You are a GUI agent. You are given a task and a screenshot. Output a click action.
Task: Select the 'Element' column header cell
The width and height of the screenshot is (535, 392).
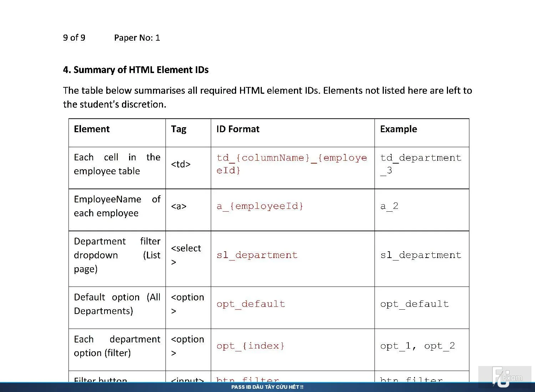click(x=117, y=133)
